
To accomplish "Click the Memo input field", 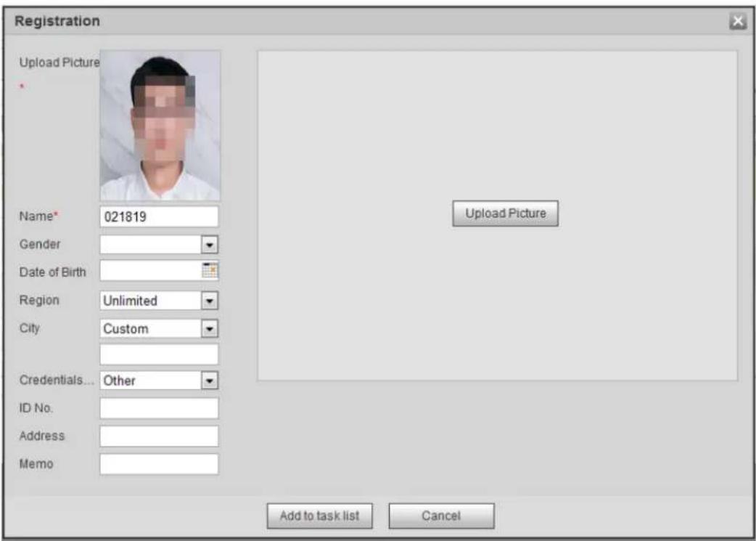I will point(159,464).
